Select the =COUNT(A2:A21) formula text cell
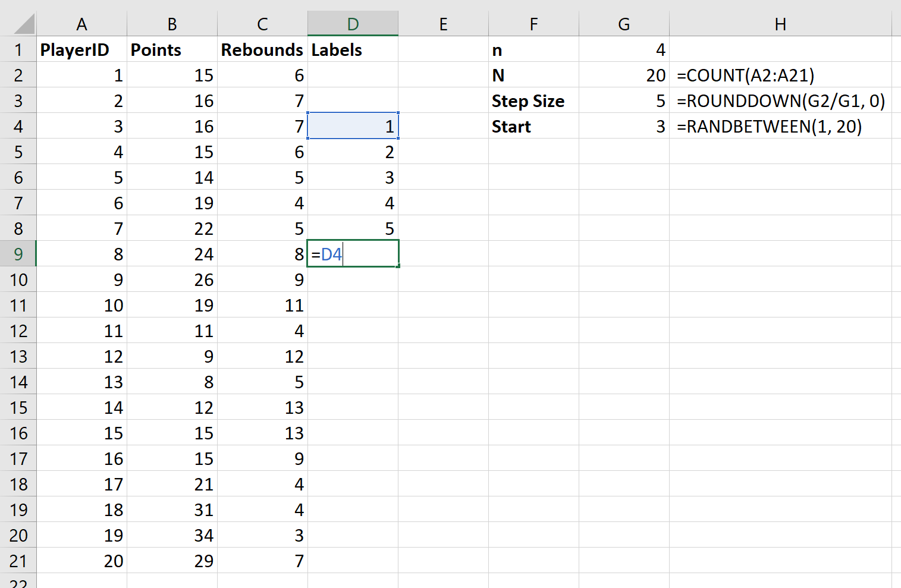The height and width of the screenshot is (588, 901). tap(780, 76)
